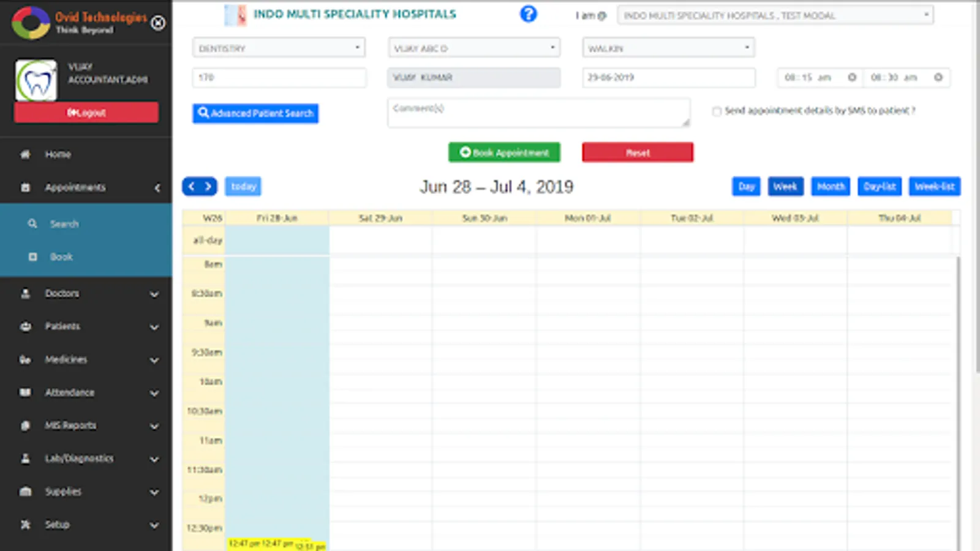Click the 'Fri 28-Jun' day header
Screen dimensions: 980x551
(x=277, y=219)
